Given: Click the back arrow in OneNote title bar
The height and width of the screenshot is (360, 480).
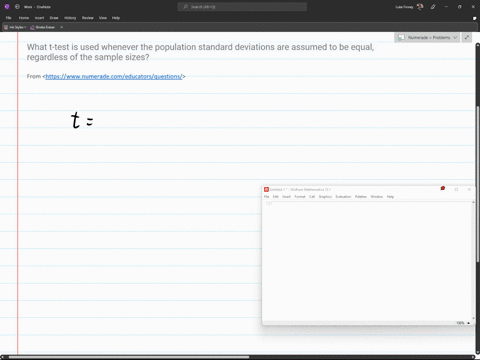Looking at the screenshot, I should [17, 7].
